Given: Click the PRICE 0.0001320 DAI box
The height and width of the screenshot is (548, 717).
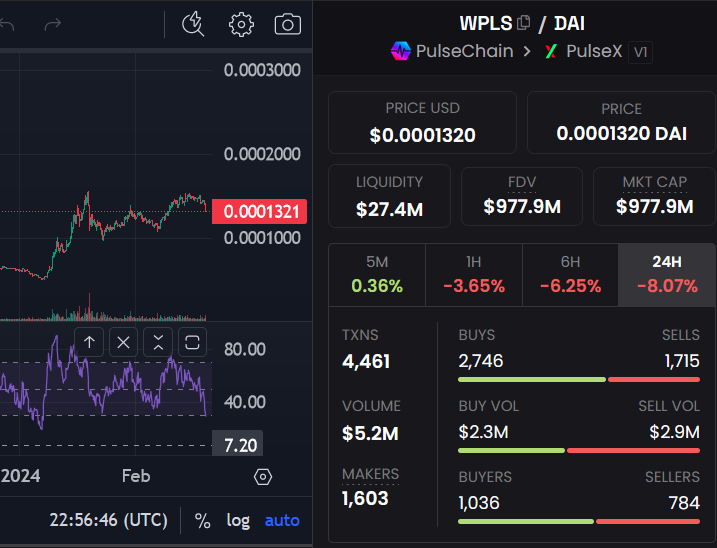Looking at the screenshot, I should coord(621,123).
